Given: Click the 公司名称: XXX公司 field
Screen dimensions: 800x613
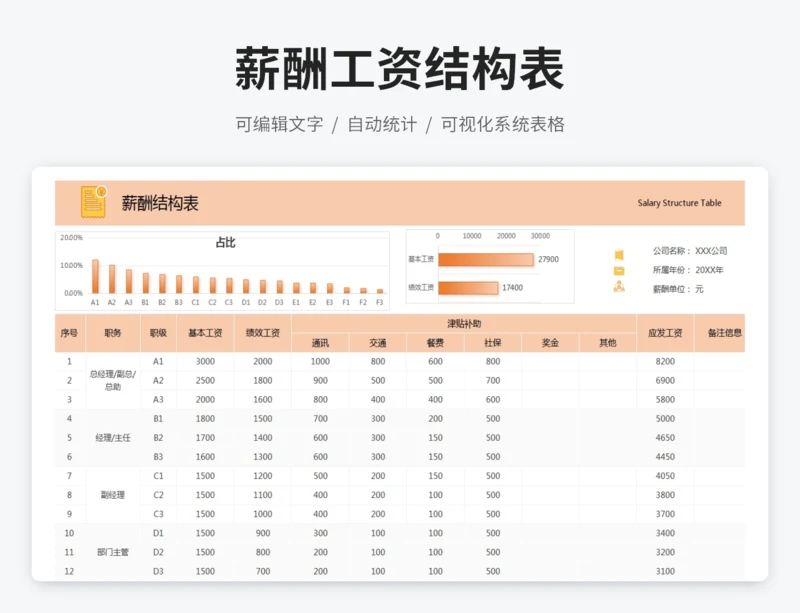Looking at the screenshot, I should click(690, 251).
